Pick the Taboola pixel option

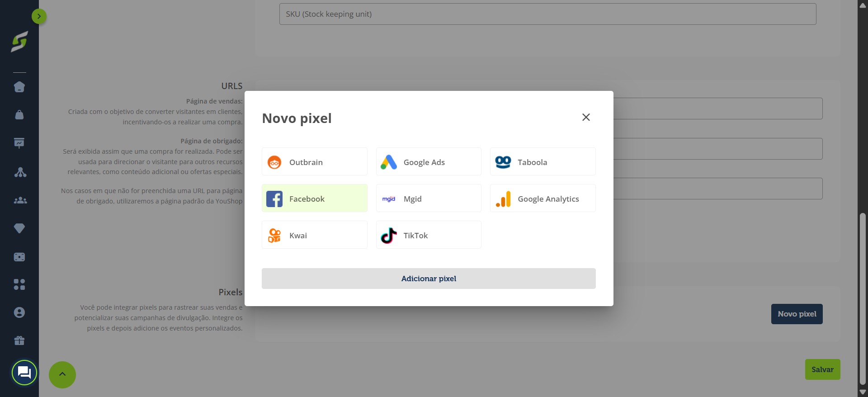(542, 161)
